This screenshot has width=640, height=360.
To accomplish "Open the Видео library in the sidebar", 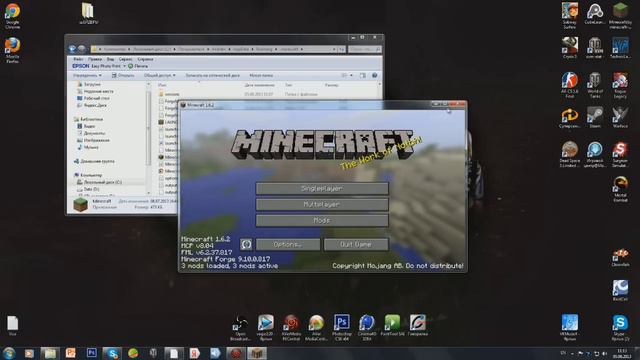I will tap(86, 126).
